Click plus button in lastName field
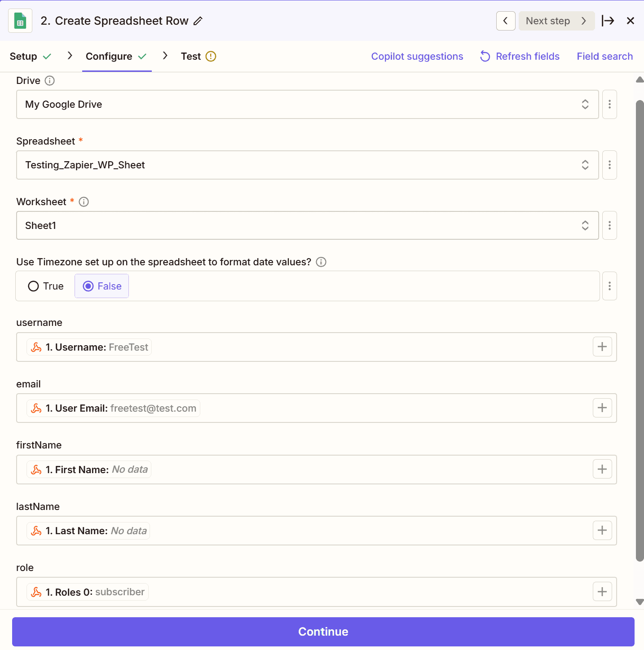 [602, 530]
